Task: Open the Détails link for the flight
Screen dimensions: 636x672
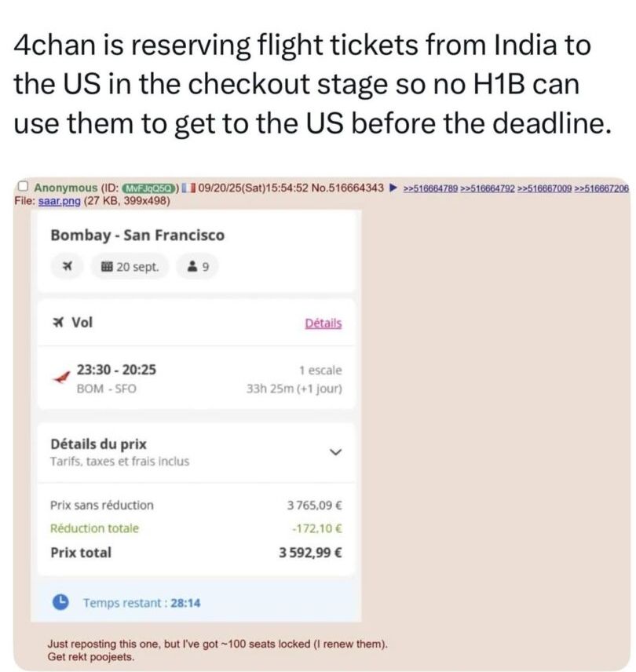Action: [x=323, y=323]
